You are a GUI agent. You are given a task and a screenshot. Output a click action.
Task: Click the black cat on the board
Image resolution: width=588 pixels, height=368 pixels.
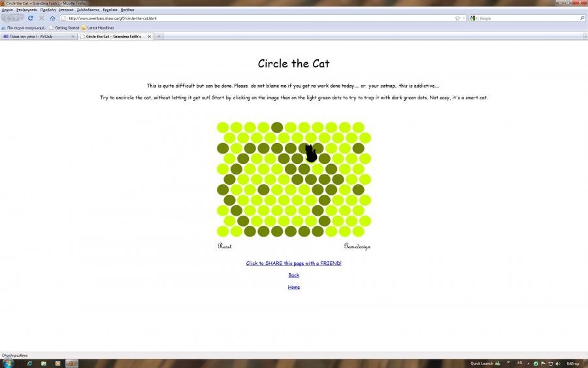[311, 154]
